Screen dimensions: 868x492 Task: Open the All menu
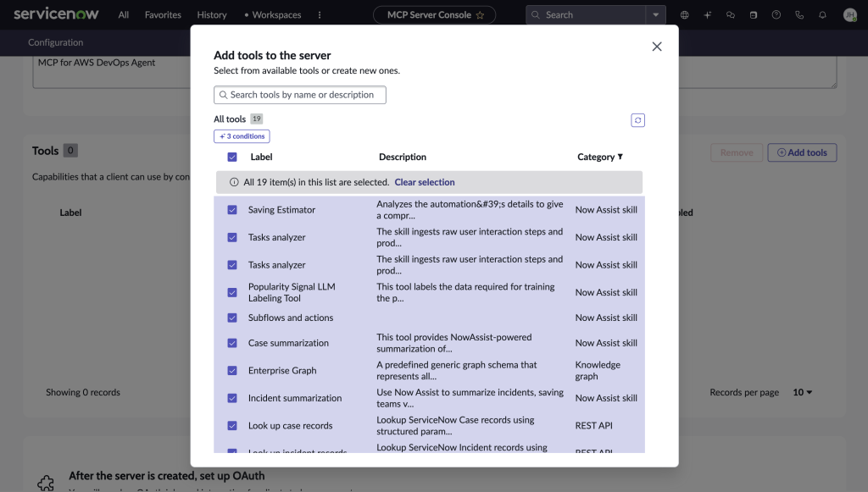124,15
